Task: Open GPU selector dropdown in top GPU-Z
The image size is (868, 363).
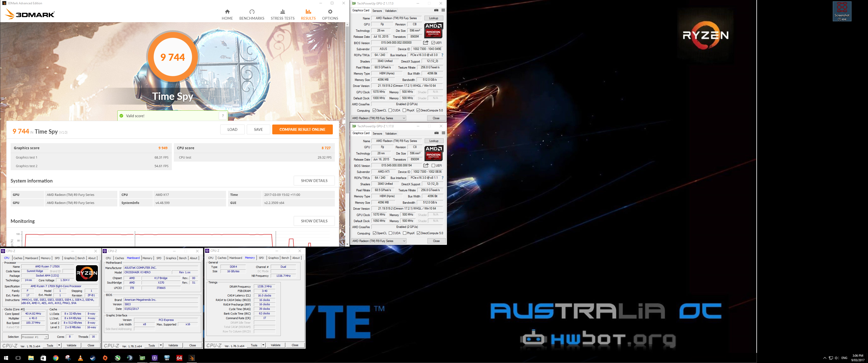Action: point(378,118)
